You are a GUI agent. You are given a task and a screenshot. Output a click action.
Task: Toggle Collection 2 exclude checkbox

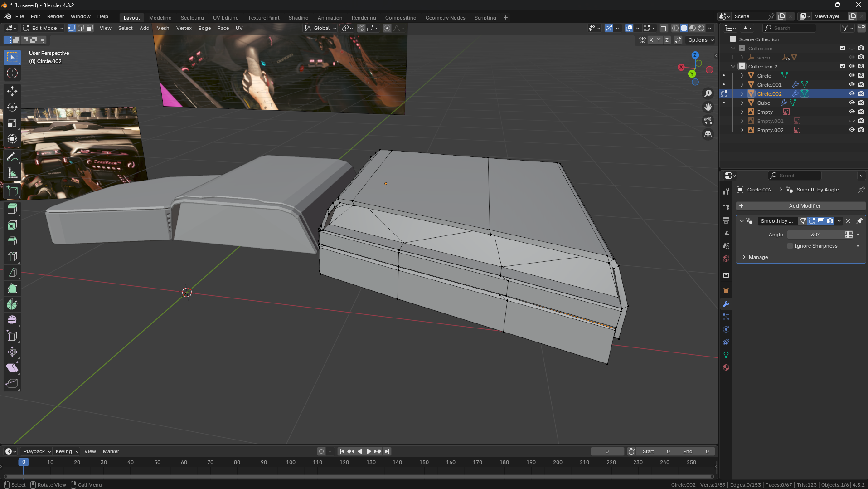(843, 67)
